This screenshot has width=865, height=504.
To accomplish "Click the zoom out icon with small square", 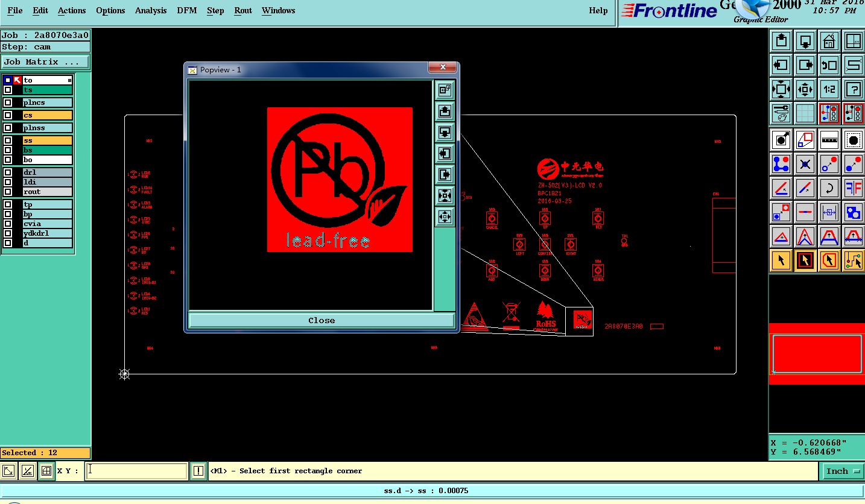I will point(805,89).
